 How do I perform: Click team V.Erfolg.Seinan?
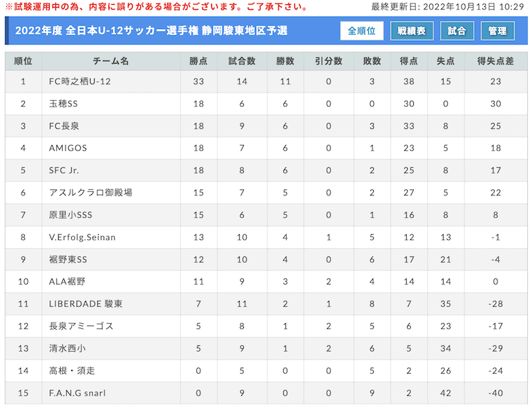tap(82, 238)
